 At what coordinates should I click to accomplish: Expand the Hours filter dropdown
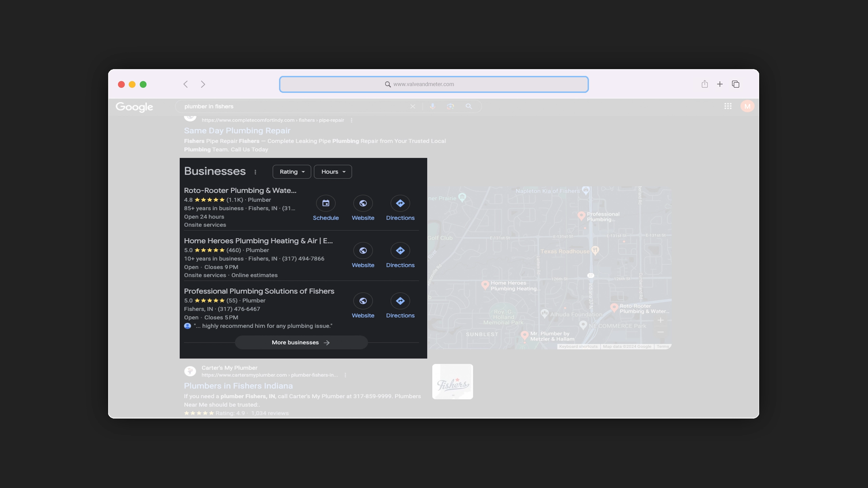point(333,172)
